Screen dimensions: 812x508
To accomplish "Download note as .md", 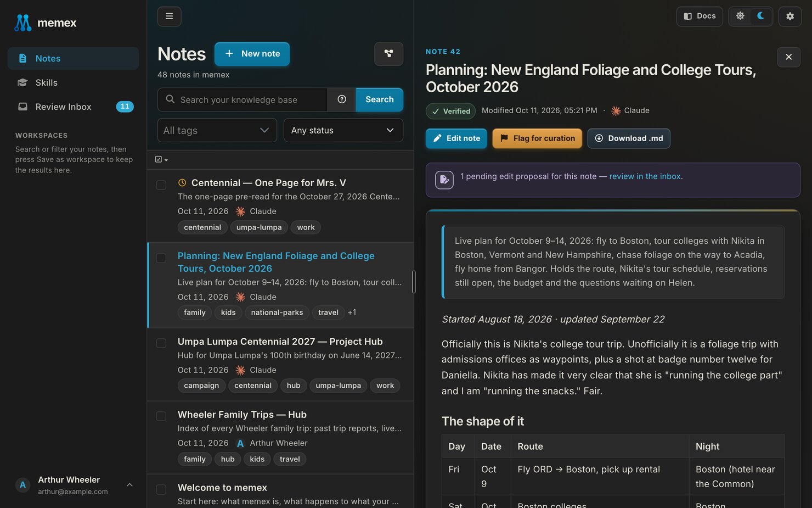I will (629, 138).
